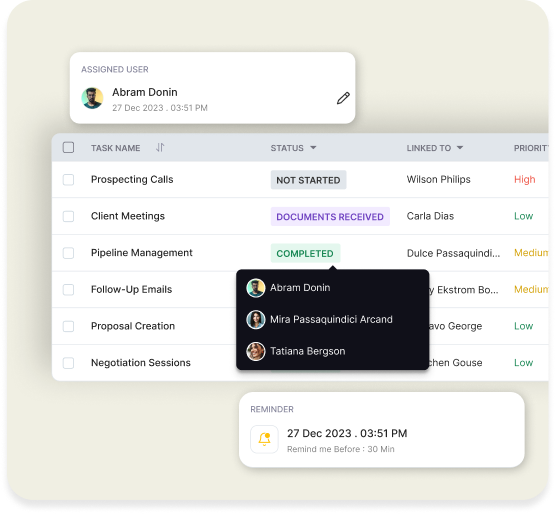Image resolution: width=556 pixels, height=514 pixels.
Task: Open the Client Meetings task
Action: pyautogui.click(x=128, y=216)
